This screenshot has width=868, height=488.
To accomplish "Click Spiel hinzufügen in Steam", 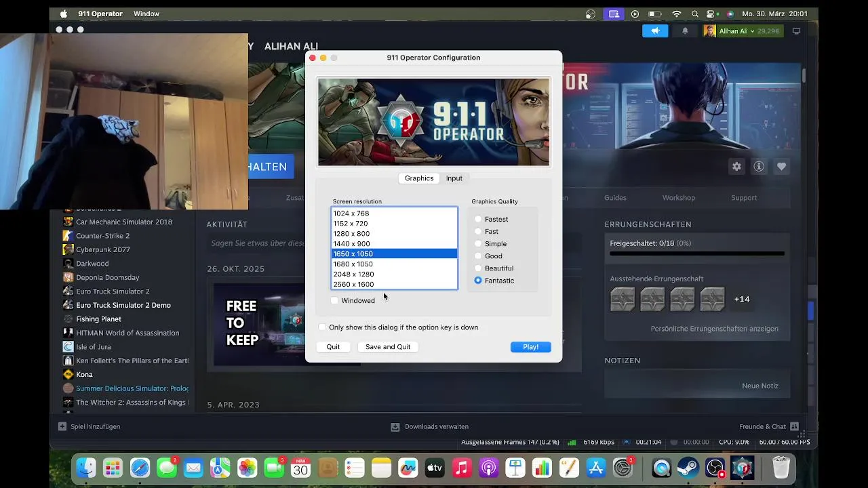I will tap(96, 426).
